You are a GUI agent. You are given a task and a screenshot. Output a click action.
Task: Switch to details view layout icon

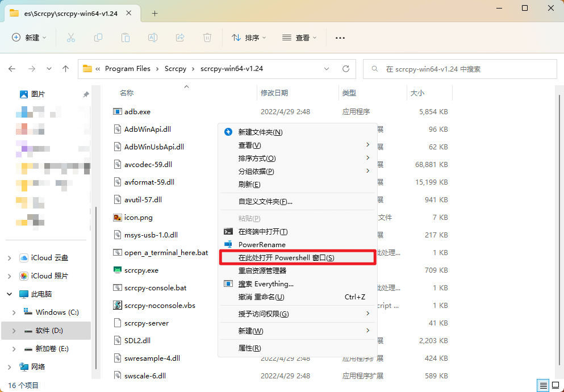(x=542, y=385)
